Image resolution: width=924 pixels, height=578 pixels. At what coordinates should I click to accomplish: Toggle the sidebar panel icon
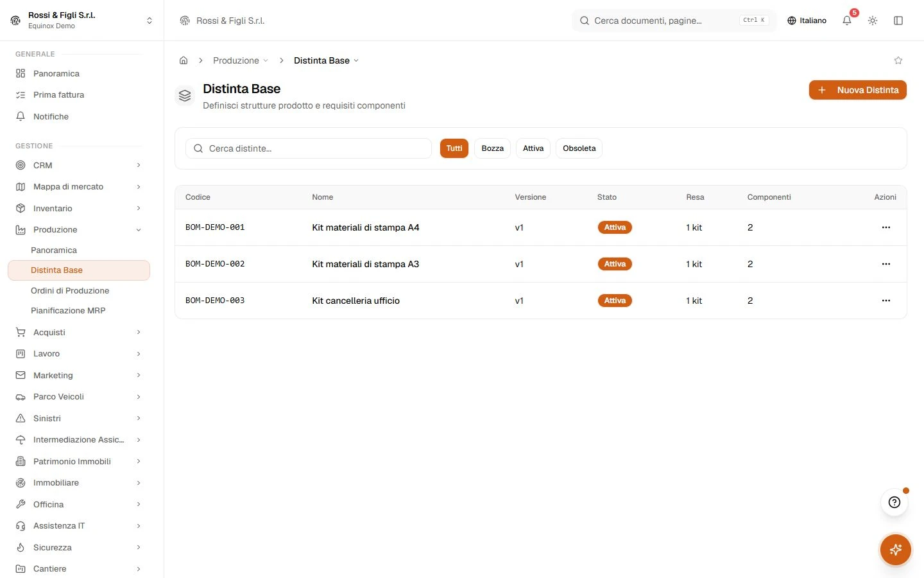[898, 21]
